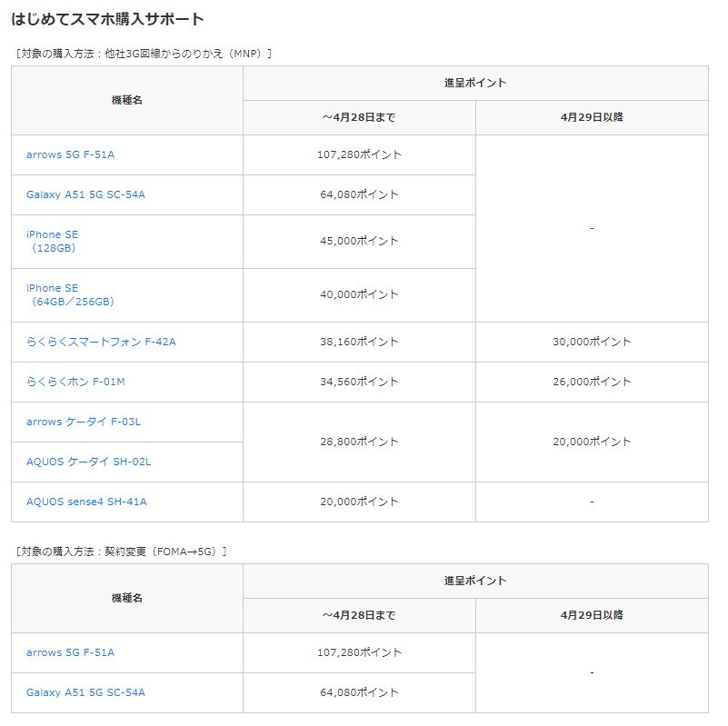Open the AQUOS sense4 SH-41A link
Screen dimensions: 728x726
[x=86, y=502]
